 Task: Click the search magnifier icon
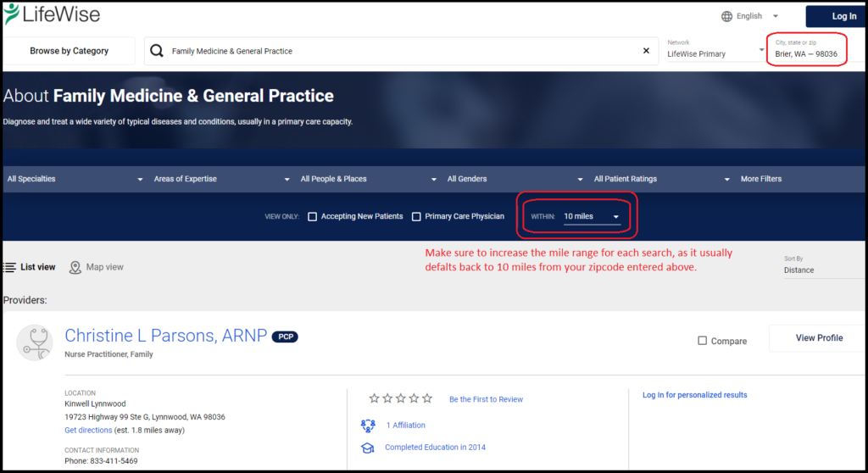157,51
